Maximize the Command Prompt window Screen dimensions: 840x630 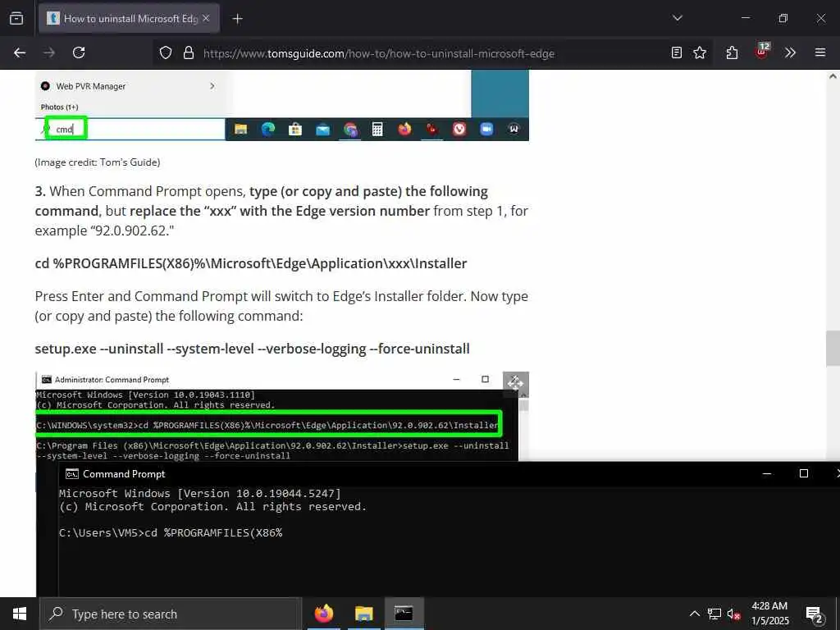[x=804, y=473]
